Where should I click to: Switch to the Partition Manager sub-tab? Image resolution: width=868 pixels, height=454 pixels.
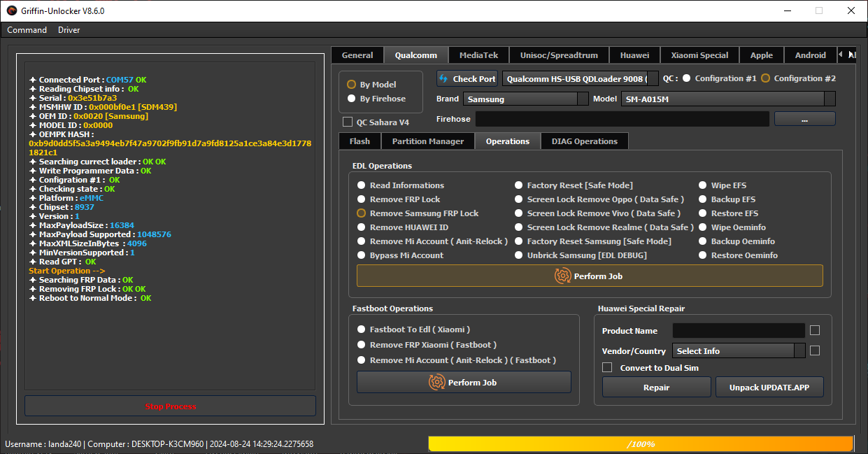[428, 141]
